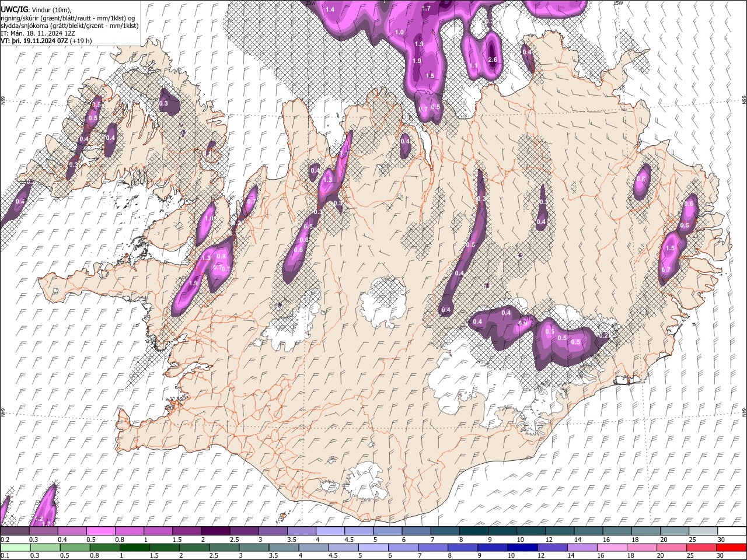Click the light gray top-row swatch between 25 and 30
747x560 pixels.
703,531
